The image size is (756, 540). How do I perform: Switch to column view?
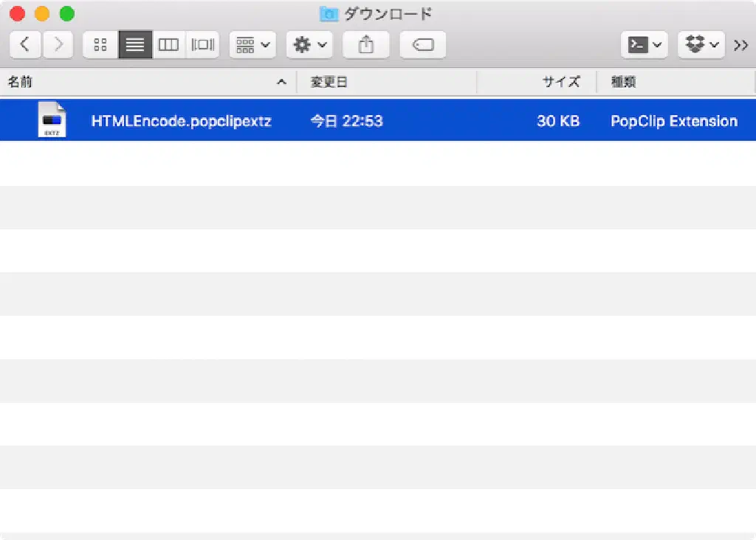169,45
